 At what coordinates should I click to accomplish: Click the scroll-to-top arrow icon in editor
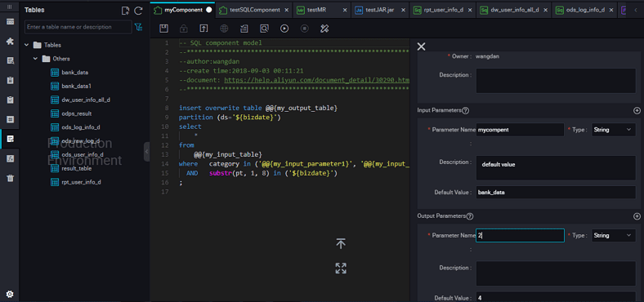[x=341, y=244]
